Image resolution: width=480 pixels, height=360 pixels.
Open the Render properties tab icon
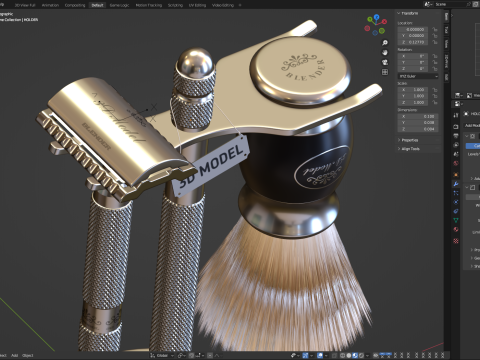pyautogui.click(x=456, y=127)
